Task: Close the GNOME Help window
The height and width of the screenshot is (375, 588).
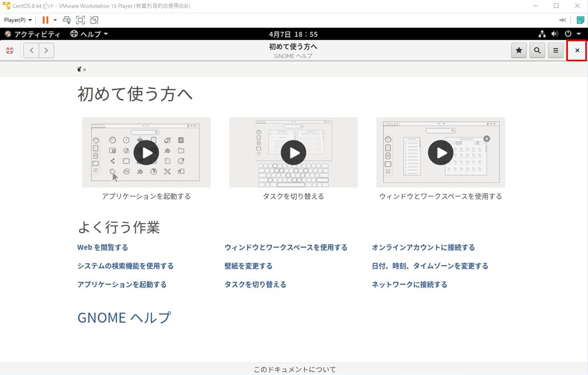Action: tap(577, 50)
